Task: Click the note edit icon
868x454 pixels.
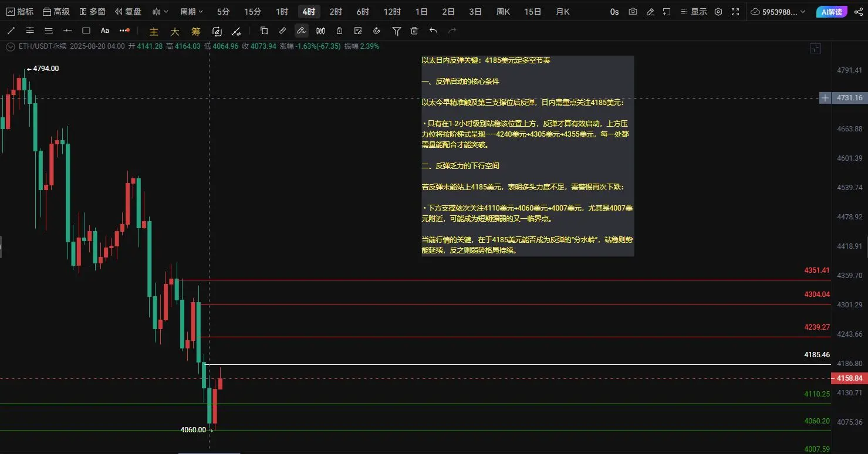Action: [358, 31]
